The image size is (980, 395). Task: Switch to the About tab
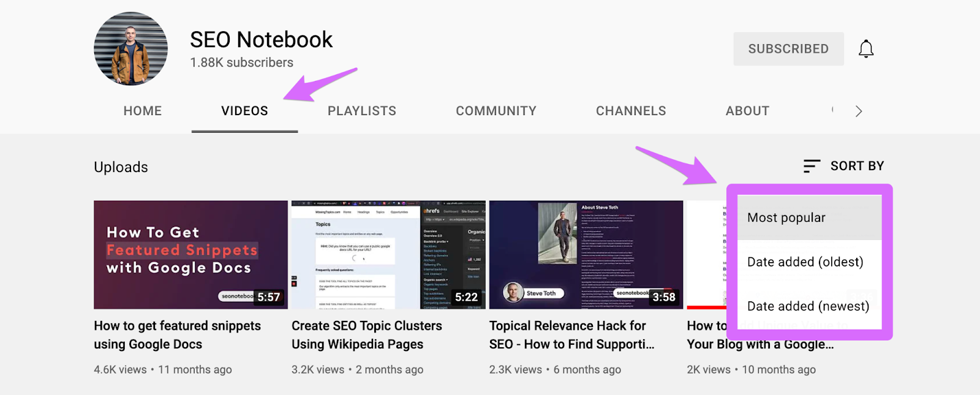coord(747,111)
